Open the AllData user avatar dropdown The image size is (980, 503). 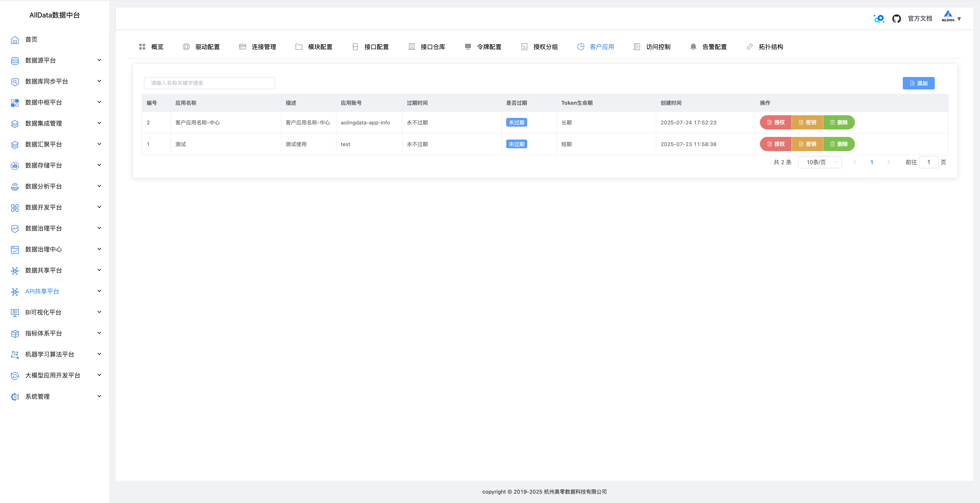click(x=951, y=17)
